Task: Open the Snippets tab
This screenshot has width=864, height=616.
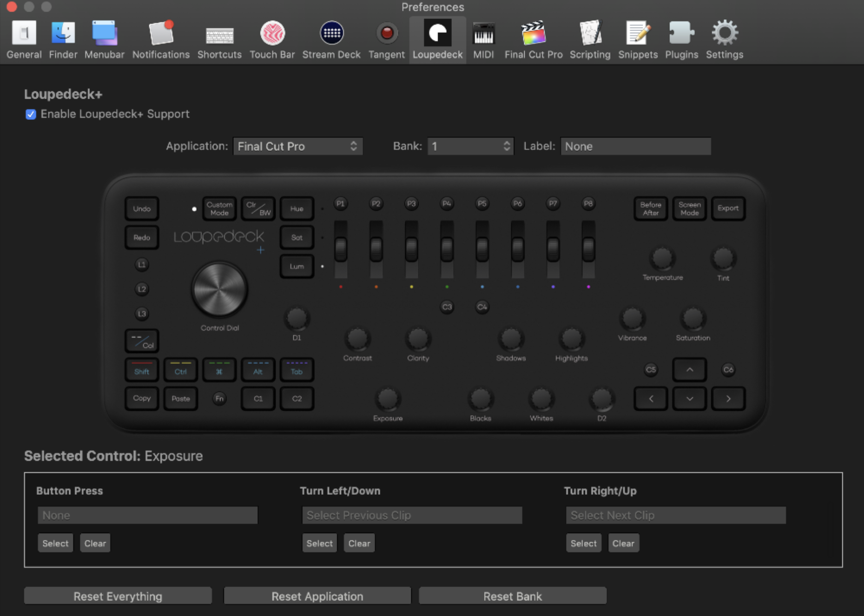Action: (638, 40)
